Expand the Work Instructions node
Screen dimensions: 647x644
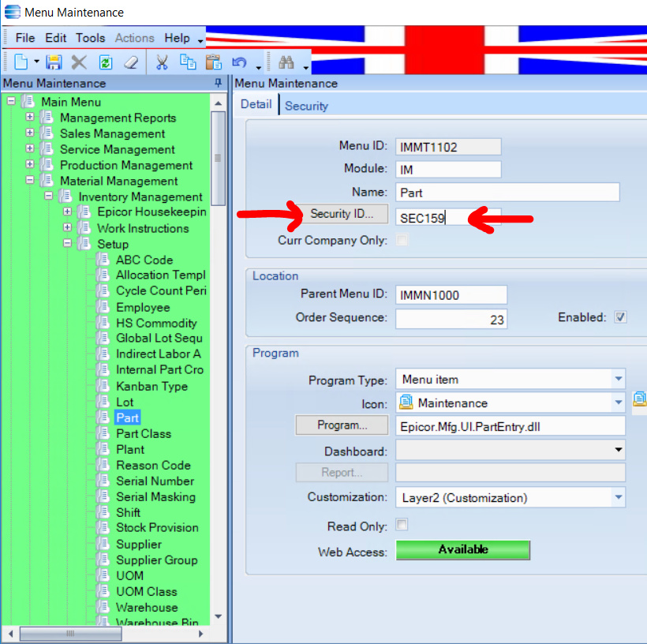pos(67,227)
